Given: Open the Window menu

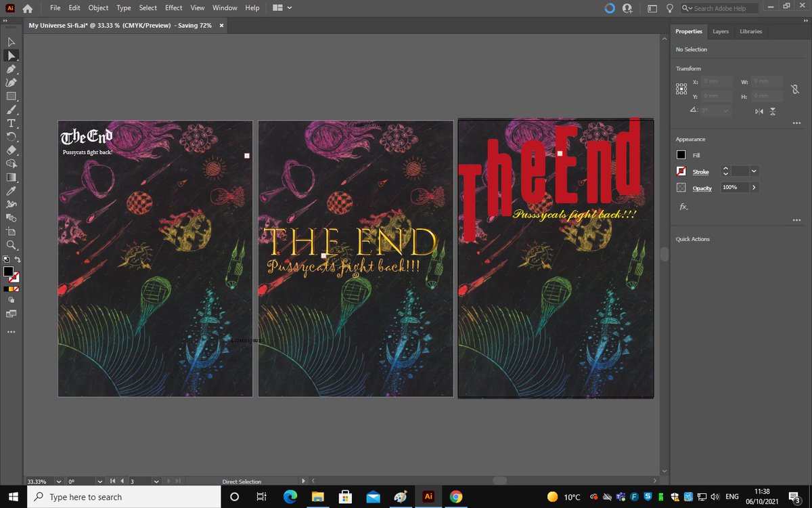Looking at the screenshot, I should point(225,8).
